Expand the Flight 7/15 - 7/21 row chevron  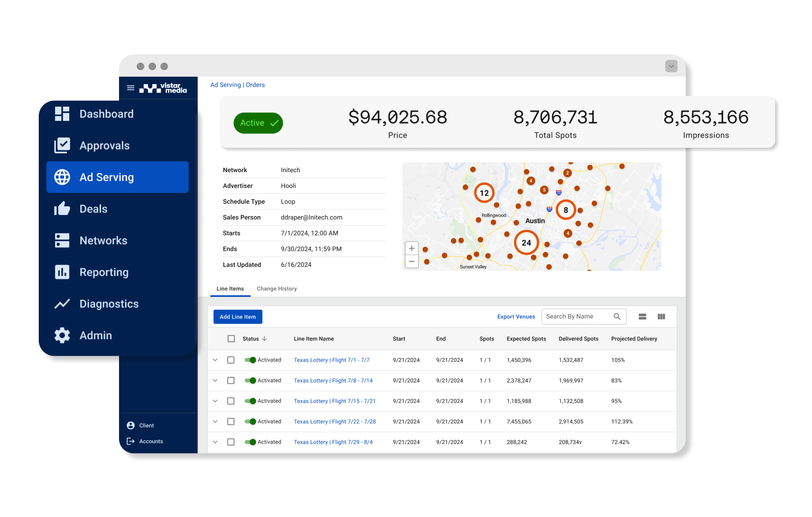click(215, 401)
